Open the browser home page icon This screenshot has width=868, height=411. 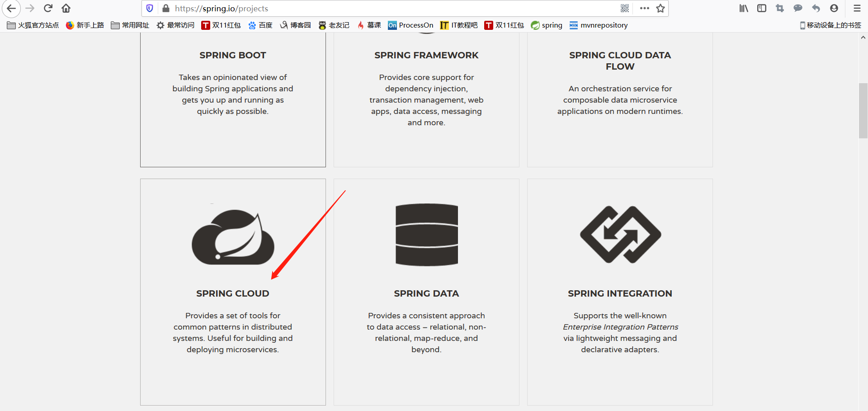[x=66, y=8]
